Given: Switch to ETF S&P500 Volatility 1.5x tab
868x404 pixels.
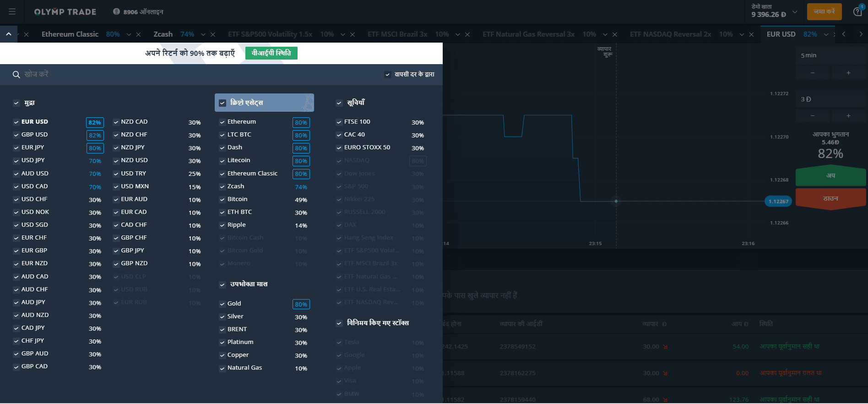Looking at the screenshot, I should pos(270,34).
